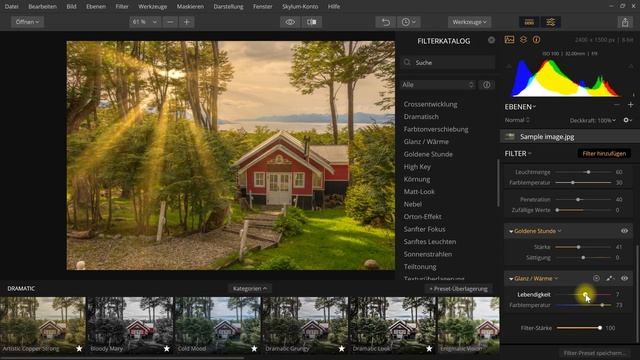640x360 pixels.
Task: Adjust the Lebendigkeit slider
Action: (x=584, y=294)
